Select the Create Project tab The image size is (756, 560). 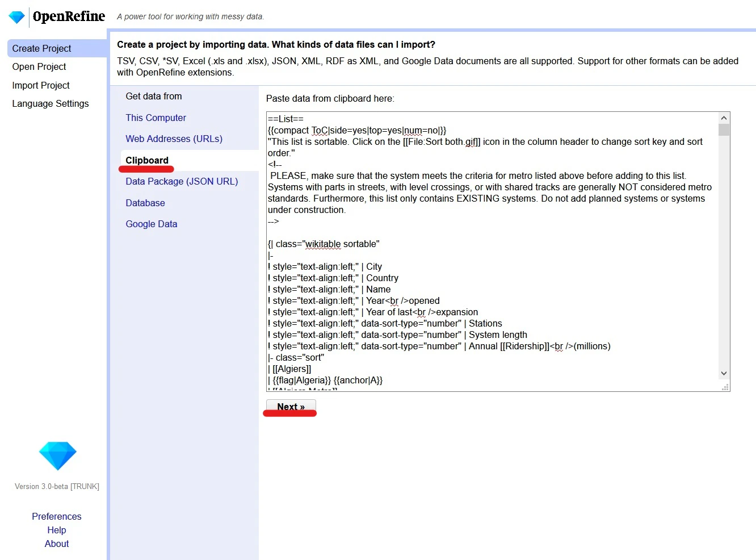click(57, 48)
